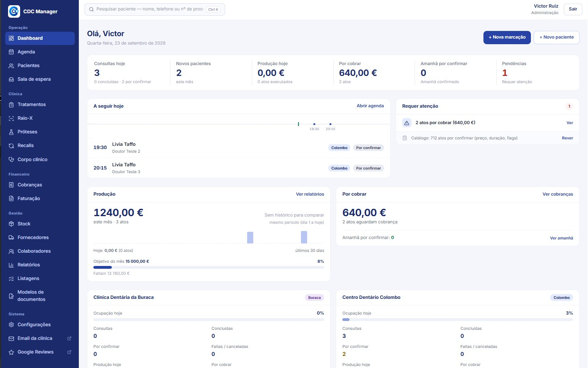This screenshot has width=588, height=368.
Task: Select the Raio-X scan icon
Action: tap(11, 118)
